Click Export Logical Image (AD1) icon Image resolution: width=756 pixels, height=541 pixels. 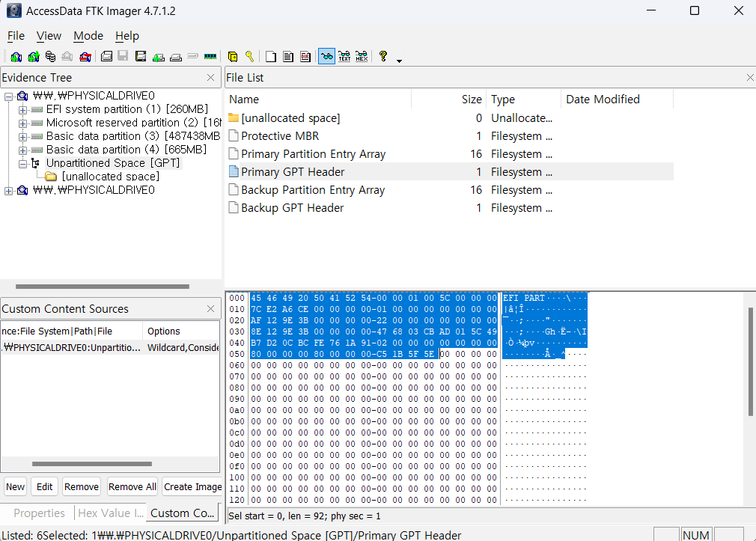[141, 57]
